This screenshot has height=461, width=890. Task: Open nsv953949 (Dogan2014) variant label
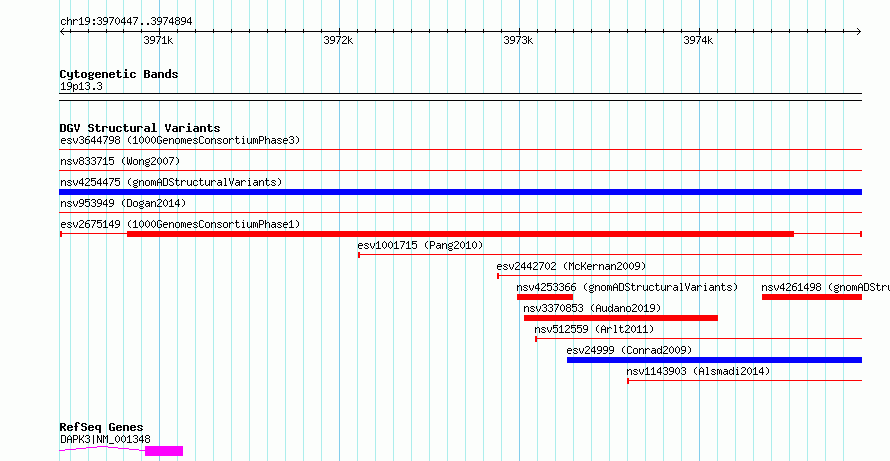(123, 203)
